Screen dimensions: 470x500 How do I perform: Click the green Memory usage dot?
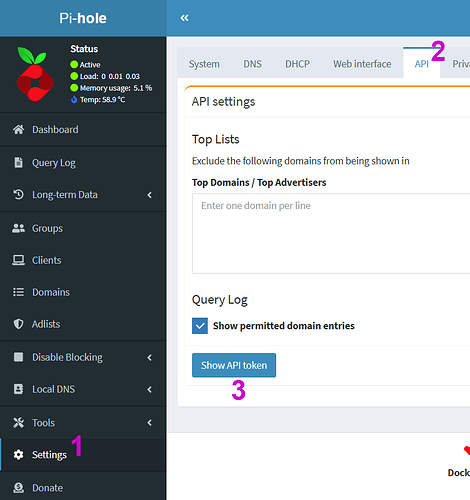[74, 88]
